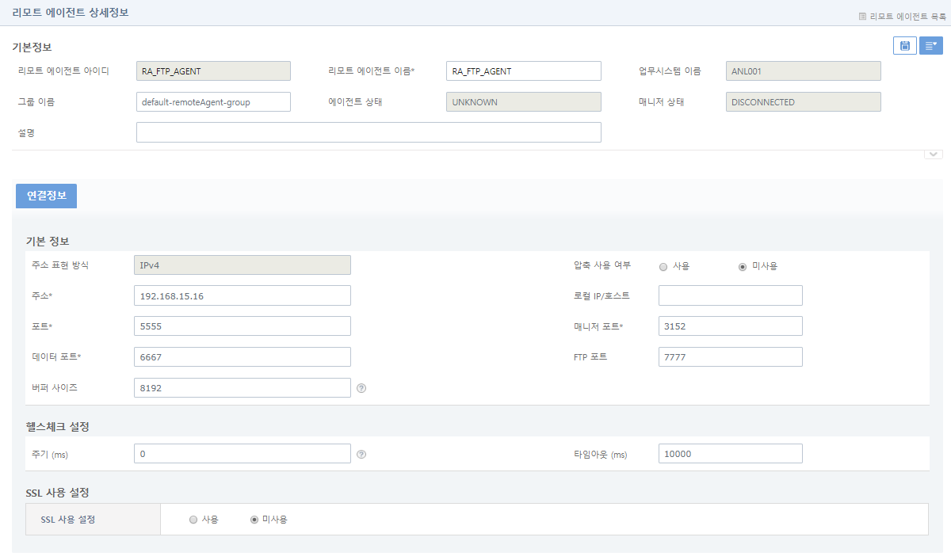The image size is (951, 560).
Task: Enable 압축 사용 여부 with 사용 radio
Action: [x=663, y=267]
